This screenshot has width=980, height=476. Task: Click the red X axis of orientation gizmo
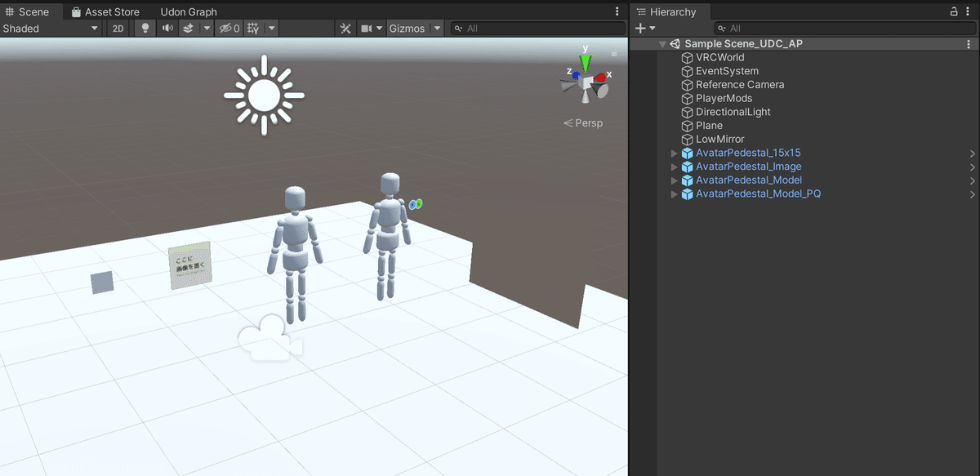coord(600,77)
